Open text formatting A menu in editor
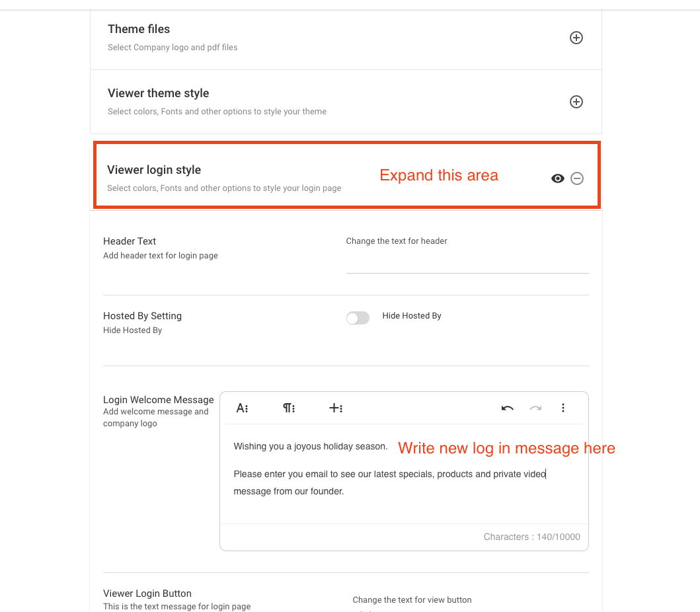700x612 pixels. (243, 408)
